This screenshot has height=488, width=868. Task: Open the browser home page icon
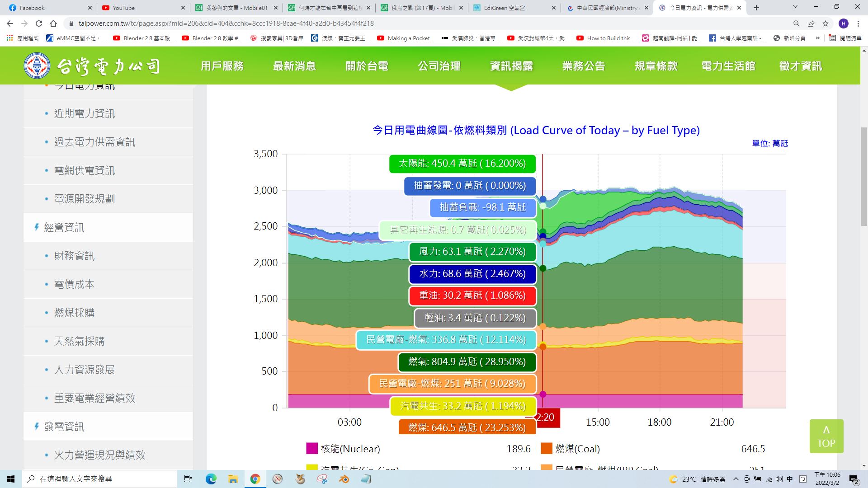click(53, 23)
